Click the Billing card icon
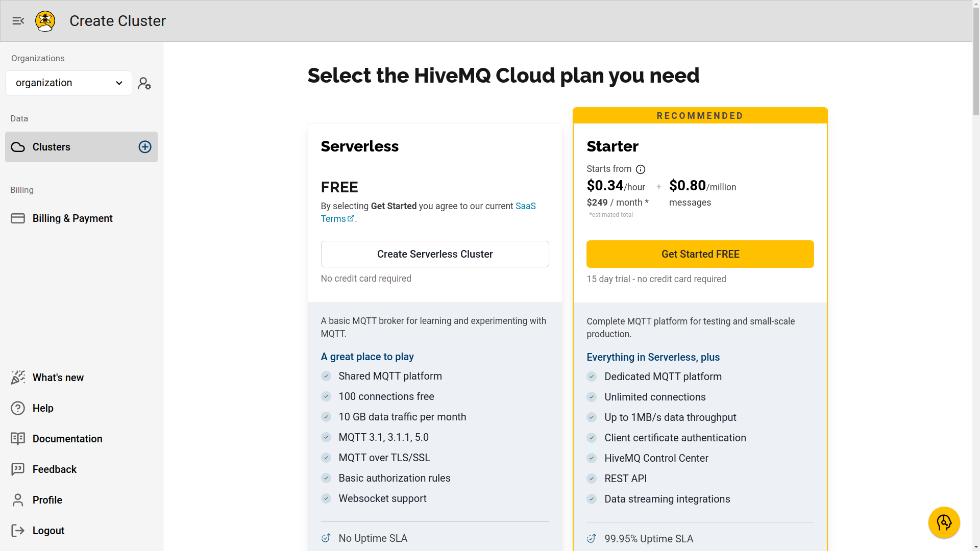Viewport: 980px width, 551px height. (x=18, y=218)
